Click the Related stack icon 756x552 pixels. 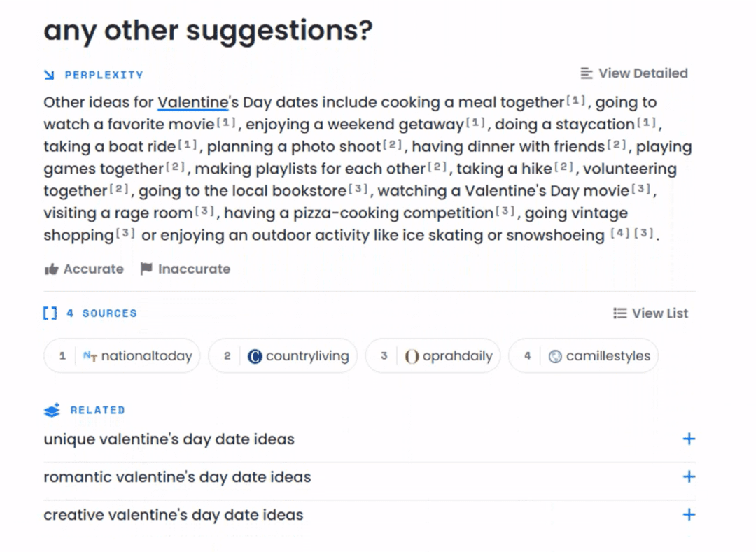52,411
